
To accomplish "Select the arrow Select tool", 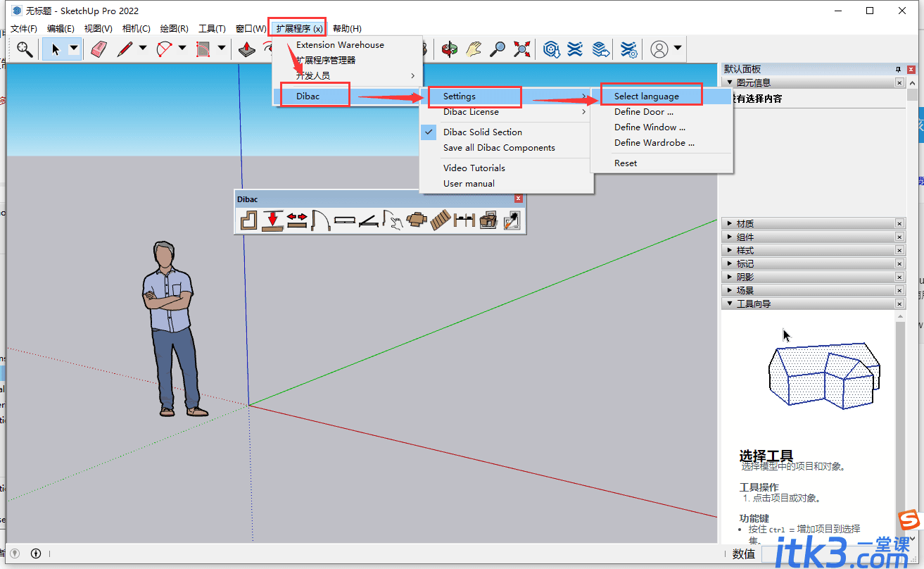I will click(55, 49).
